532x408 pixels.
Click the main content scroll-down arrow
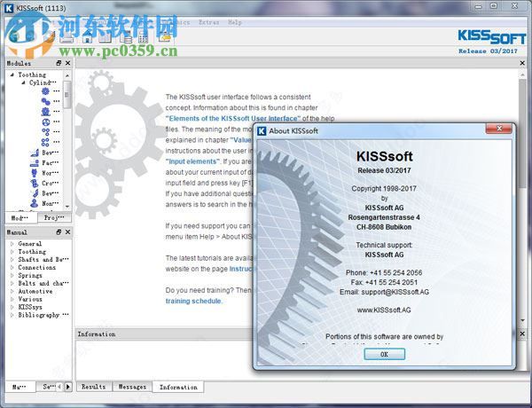pos(523,320)
